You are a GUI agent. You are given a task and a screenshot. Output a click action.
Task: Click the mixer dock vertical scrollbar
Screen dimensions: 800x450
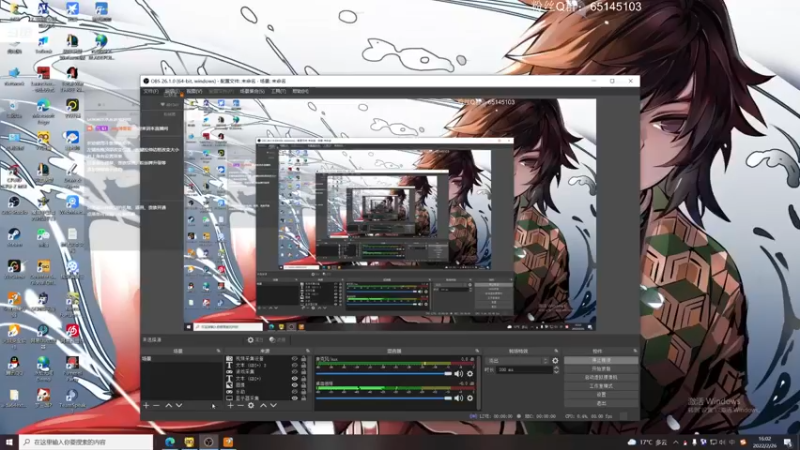479,382
